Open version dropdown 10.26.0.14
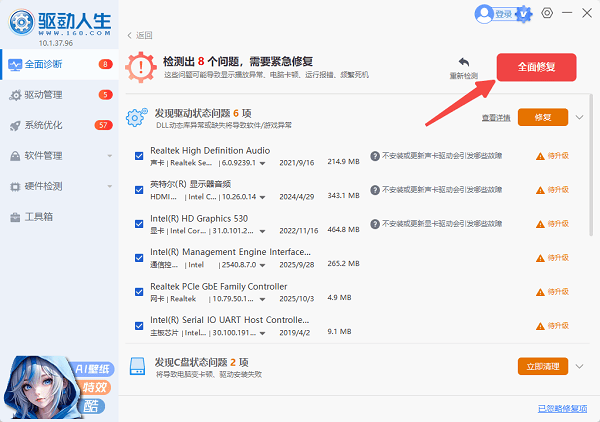 (262, 197)
